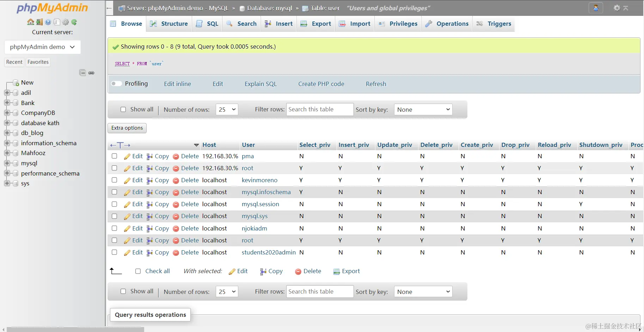
Task: Open the Privileges tab
Action: 398,24
